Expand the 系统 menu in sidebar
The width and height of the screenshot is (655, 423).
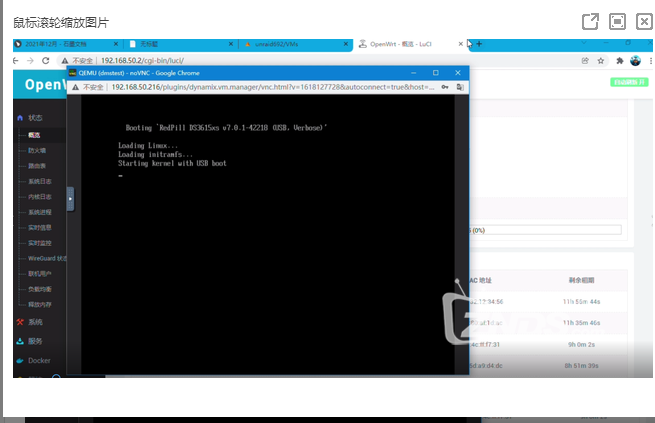[35, 322]
